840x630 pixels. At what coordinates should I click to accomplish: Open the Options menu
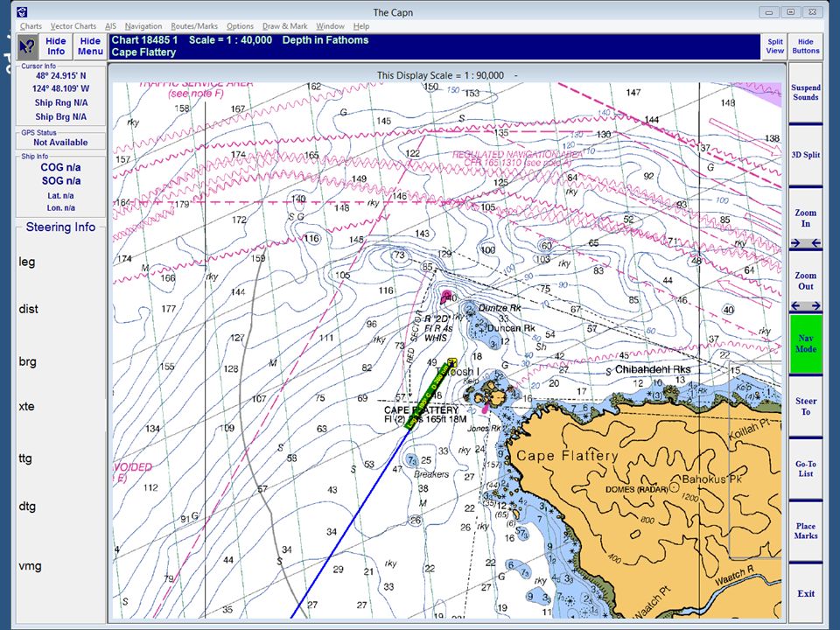(240, 25)
